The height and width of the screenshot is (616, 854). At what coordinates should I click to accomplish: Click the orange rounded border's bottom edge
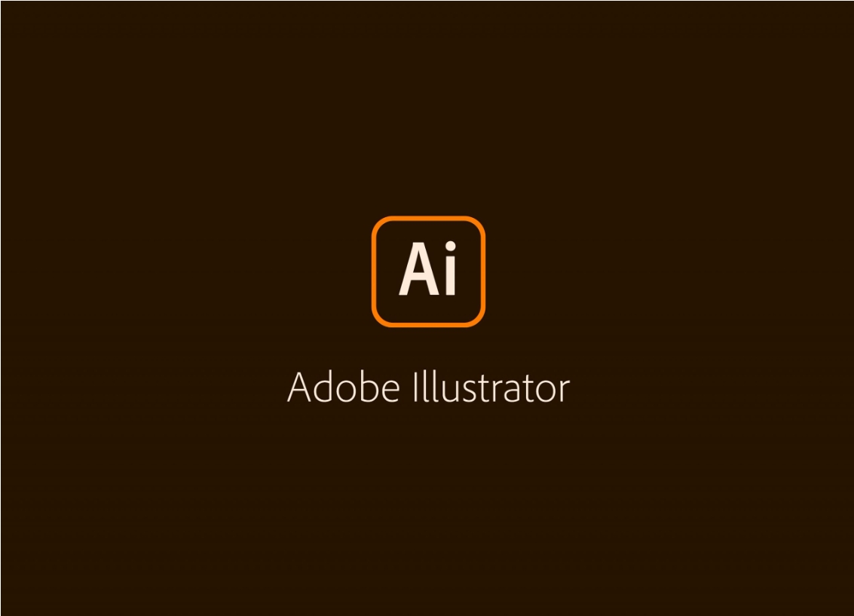pos(428,324)
